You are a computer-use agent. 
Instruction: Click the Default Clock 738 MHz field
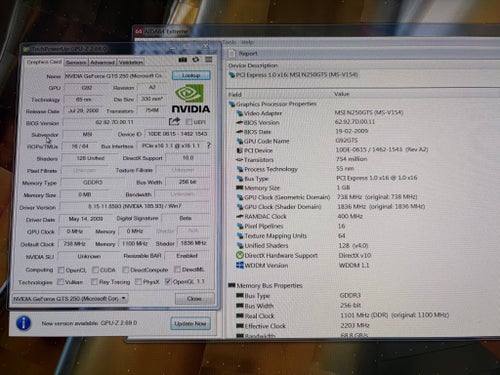coord(74,244)
